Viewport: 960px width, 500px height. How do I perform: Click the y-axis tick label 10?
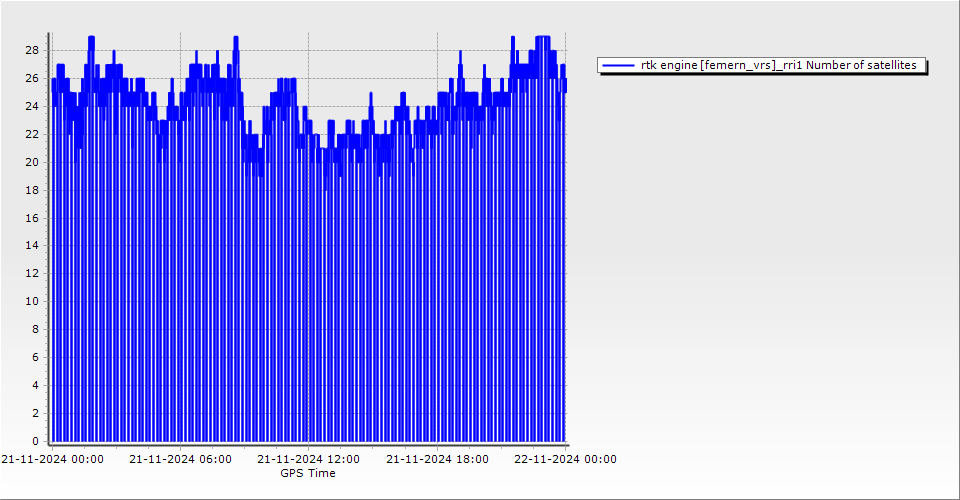tap(32, 301)
